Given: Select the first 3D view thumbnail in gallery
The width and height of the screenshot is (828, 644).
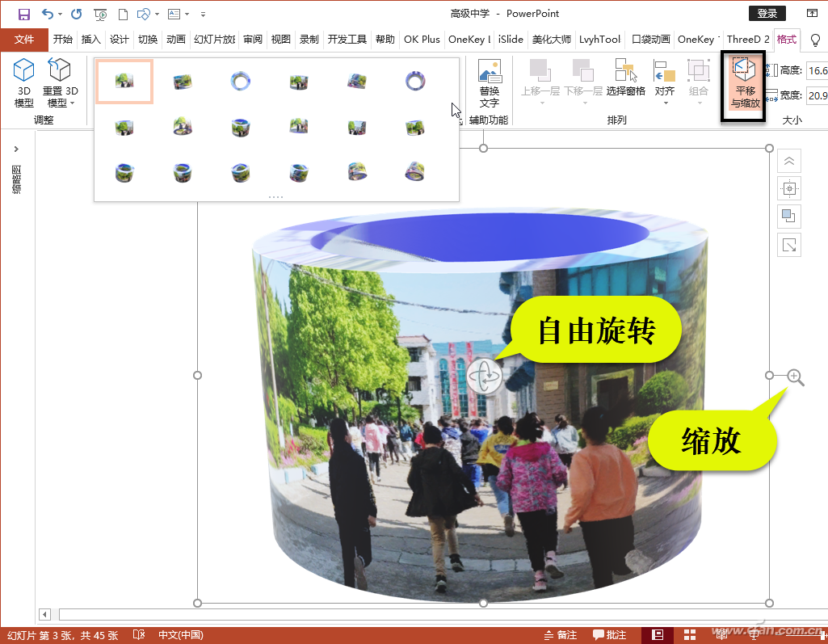Looking at the screenshot, I should coord(124,82).
